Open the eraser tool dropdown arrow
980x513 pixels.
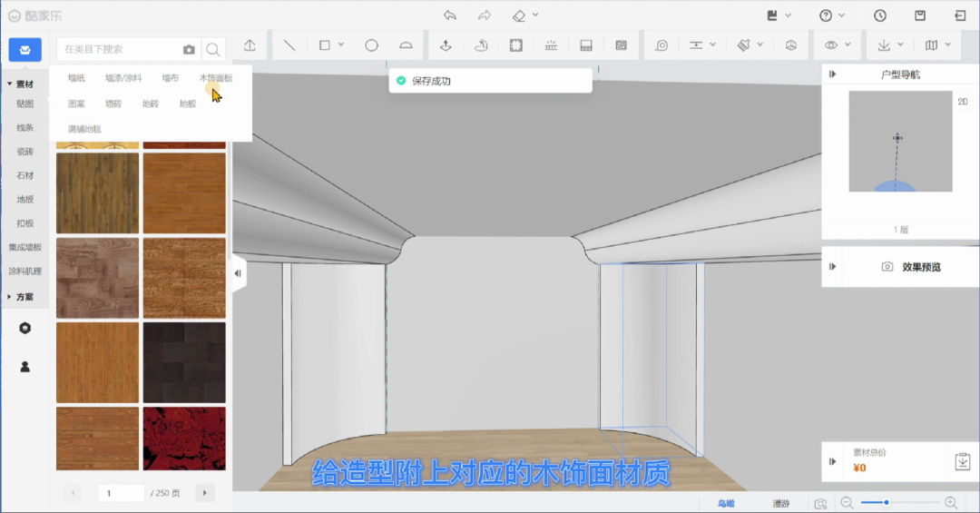535,15
